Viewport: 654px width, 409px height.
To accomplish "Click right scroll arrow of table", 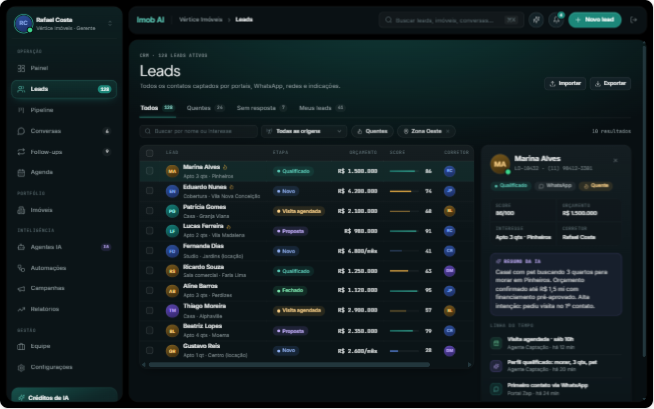I will [469, 365].
